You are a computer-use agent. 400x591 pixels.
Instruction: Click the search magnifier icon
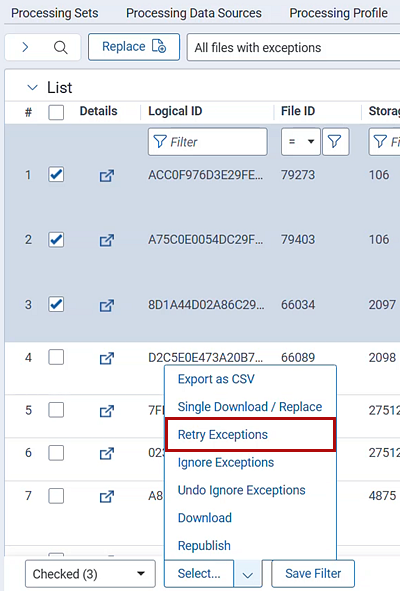tap(60, 47)
